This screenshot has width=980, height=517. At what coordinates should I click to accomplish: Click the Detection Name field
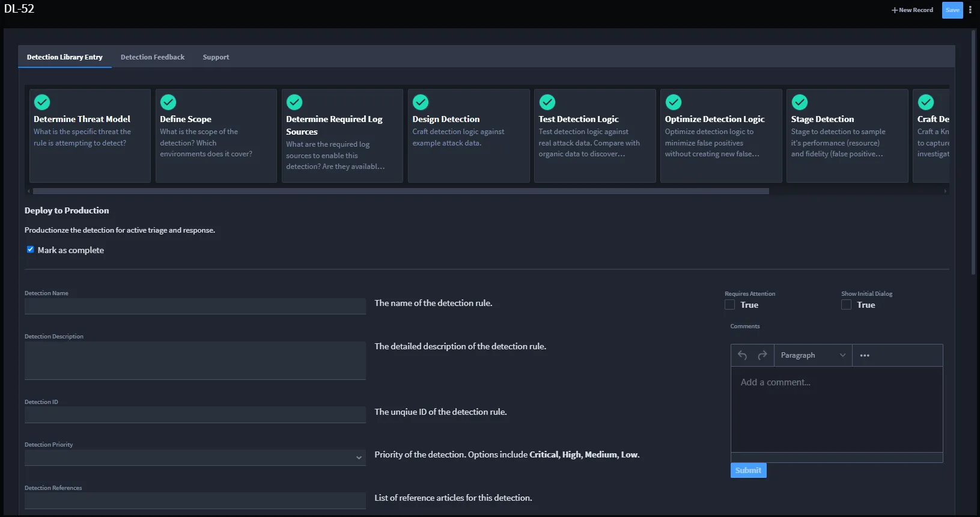[x=195, y=306]
